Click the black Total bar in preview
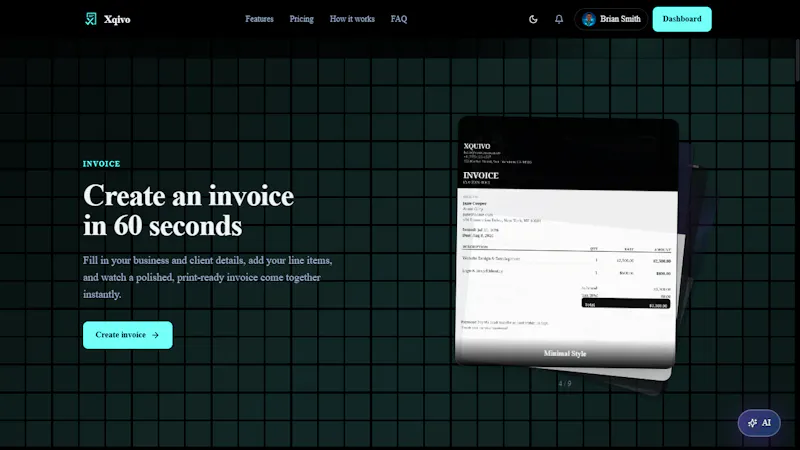The width and height of the screenshot is (800, 450). point(626,303)
